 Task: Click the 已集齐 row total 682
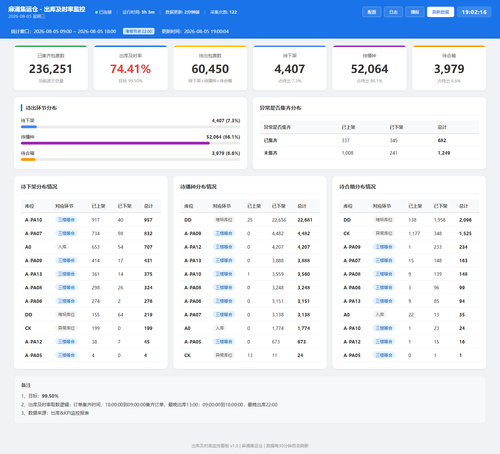click(x=442, y=140)
